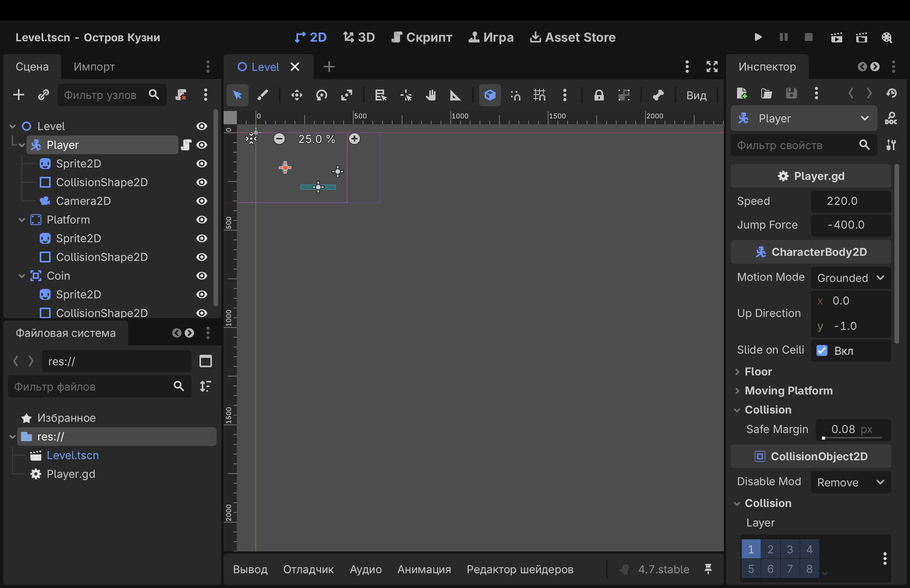Select the Ruler measuring tool
The image size is (910, 588).
[x=455, y=95]
